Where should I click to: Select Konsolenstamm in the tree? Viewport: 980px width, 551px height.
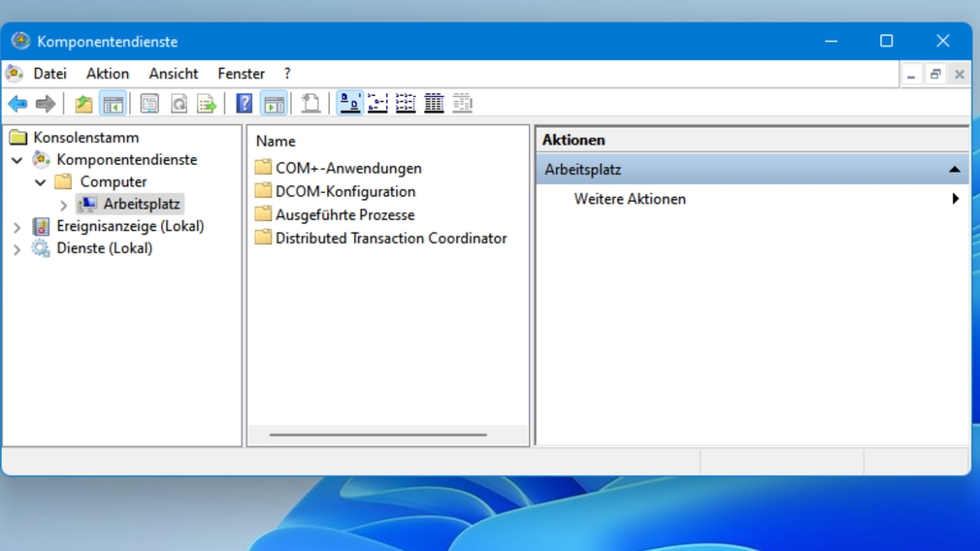[85, 138]
